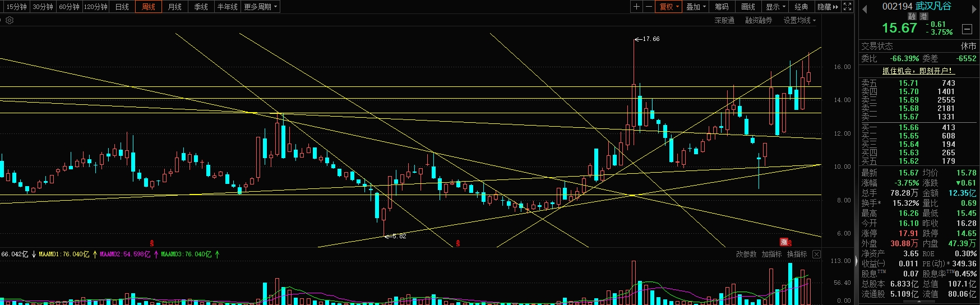Click the 总值 market cap 107.1亿
The height and width of the screenshot is (305, 980).
coord(963,284)
